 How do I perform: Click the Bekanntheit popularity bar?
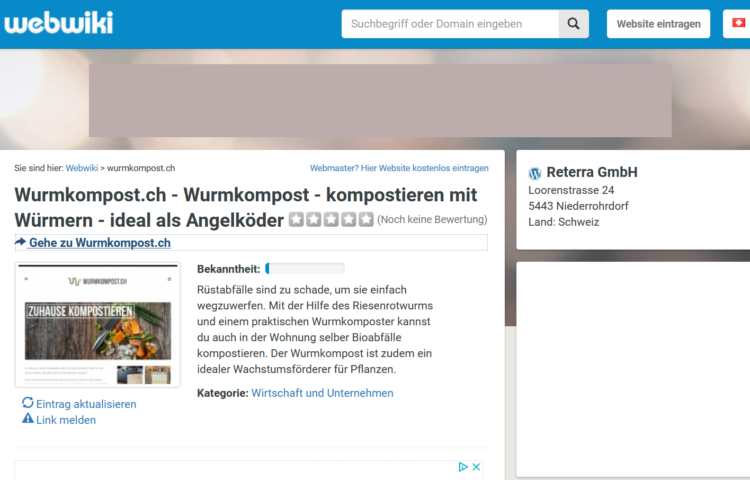[305, 269]
